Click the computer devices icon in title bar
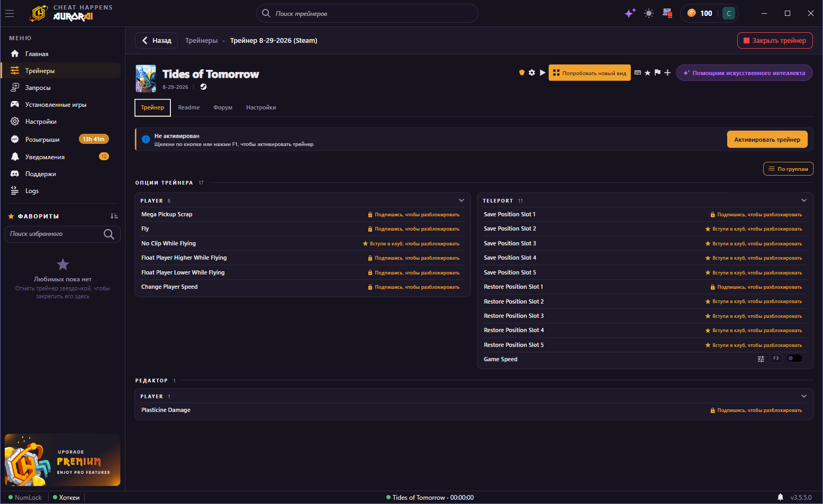This screenshot has height=504, width=823. (667, 13)
